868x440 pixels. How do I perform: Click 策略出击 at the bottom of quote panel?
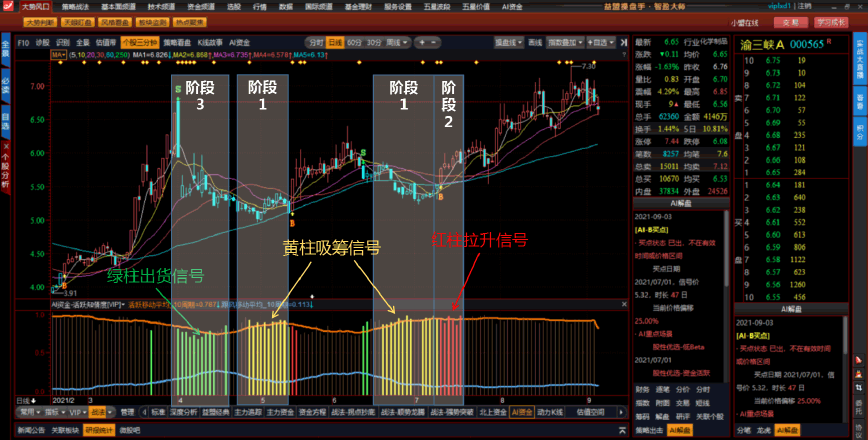coord(649,430)
